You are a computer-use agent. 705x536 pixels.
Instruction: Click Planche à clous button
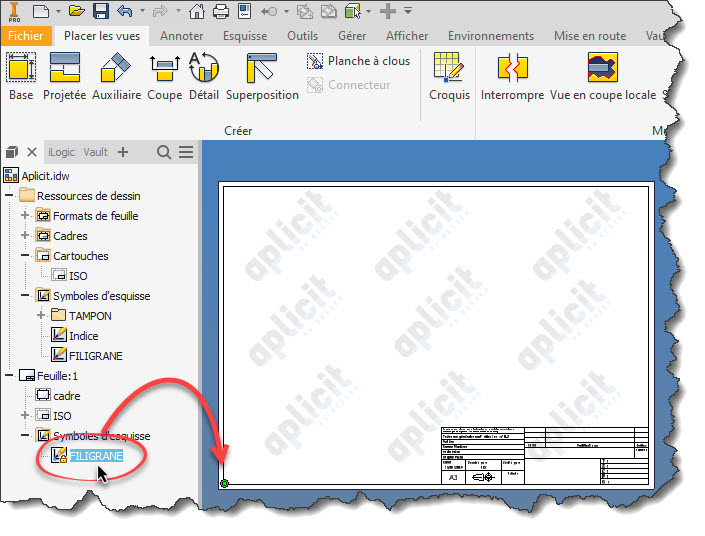(x=358, y=61)
